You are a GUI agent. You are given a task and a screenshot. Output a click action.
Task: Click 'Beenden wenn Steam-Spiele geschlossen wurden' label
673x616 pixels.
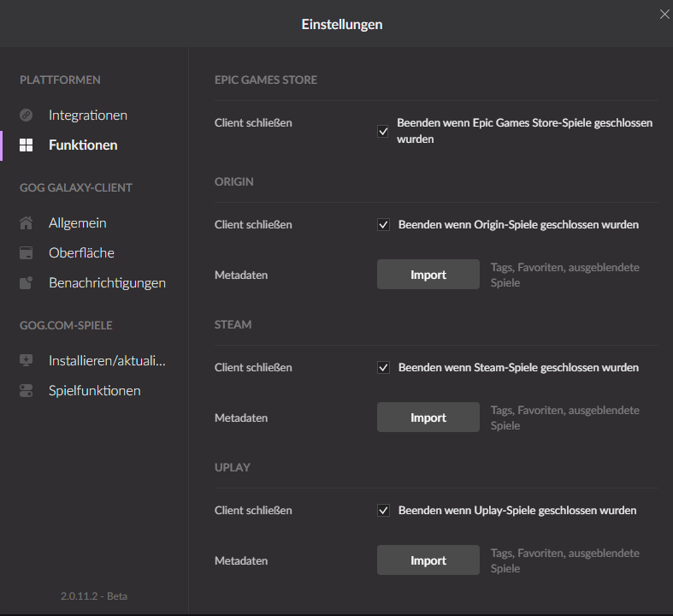pyautogui.click(x=518, y=367)
